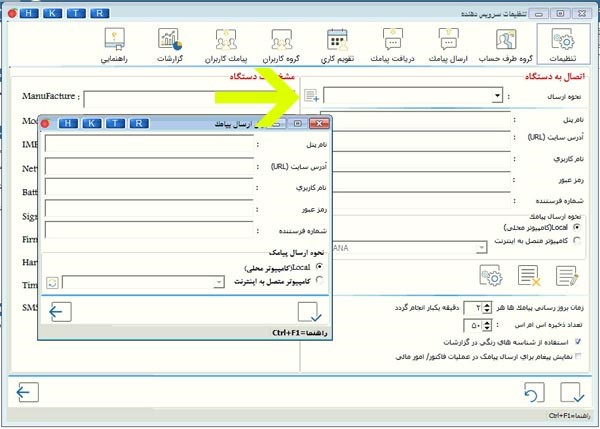Click the refresh icon in the ارسال پیامک dialog
Viewport: 600px width, 429px height.
(52, 283)
